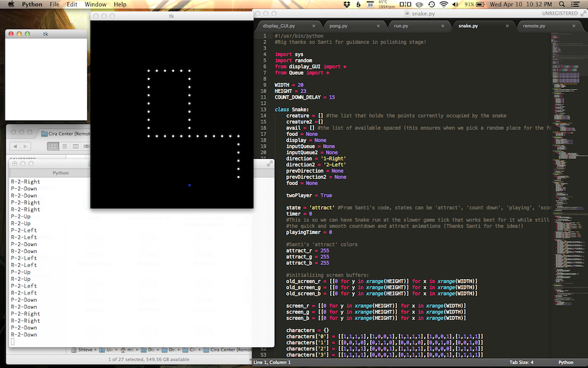
Task: Open the calendar icon showing 10
Action: pyautogui.click(x=370, y=4)
